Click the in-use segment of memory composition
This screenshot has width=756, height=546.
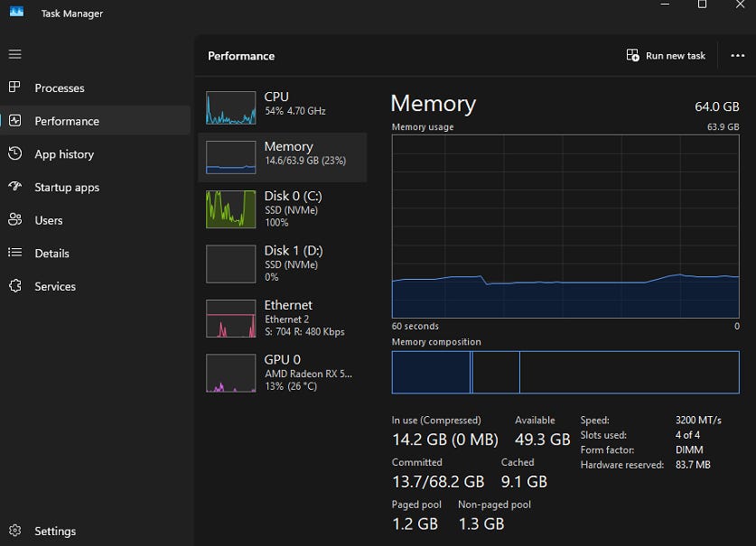point(431,372)
